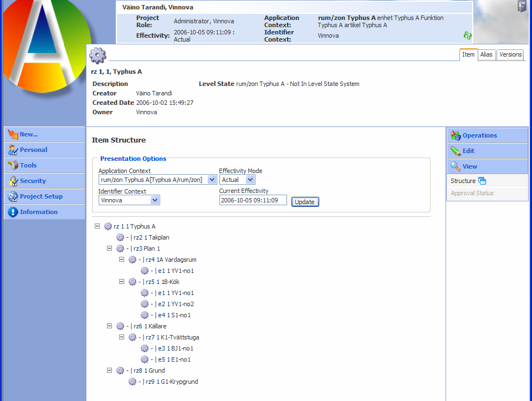
Task: Click gear icon of rz 1 1 Typhus A
Action: [x=108, y=226]
